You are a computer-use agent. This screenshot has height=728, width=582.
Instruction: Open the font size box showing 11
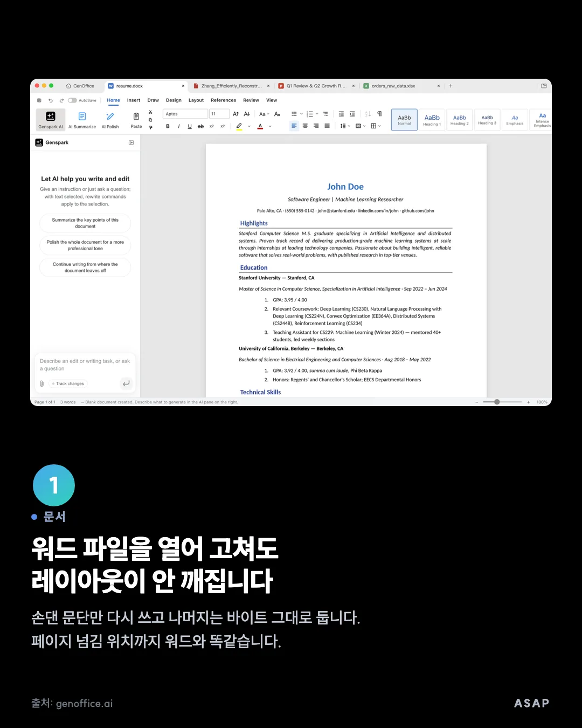[x=219, y=114]
